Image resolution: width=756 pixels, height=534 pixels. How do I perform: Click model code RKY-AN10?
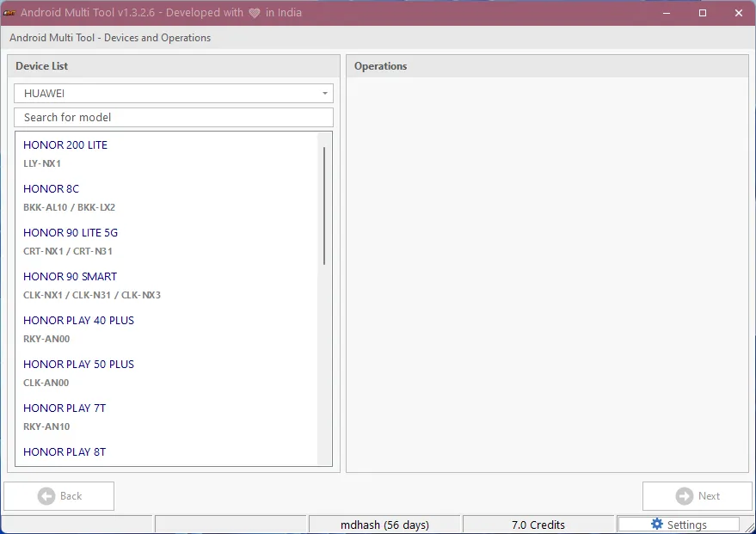pyautogui.click(x=46, y=427)
